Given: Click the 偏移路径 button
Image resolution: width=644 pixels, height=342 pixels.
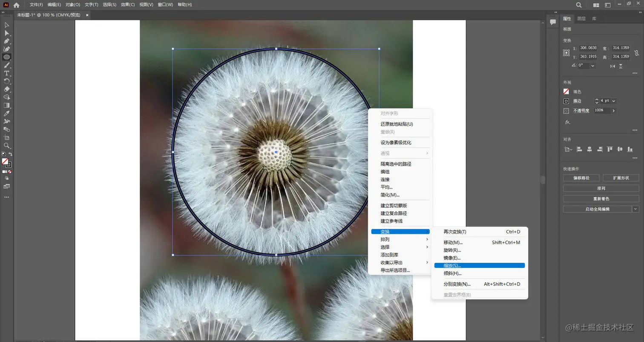Looking at the screenshot, I should tap(581, 178).
